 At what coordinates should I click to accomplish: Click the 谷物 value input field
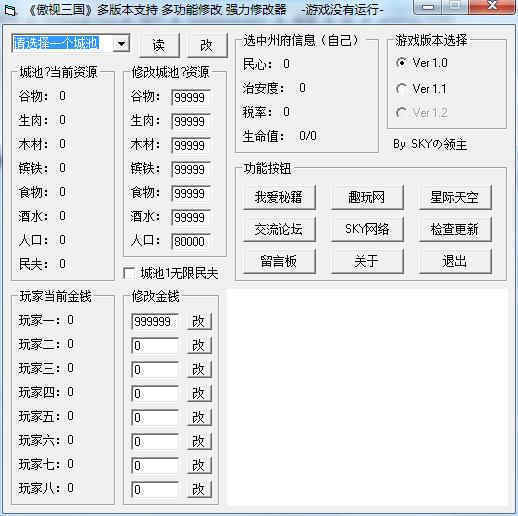[x=191, y=98]
